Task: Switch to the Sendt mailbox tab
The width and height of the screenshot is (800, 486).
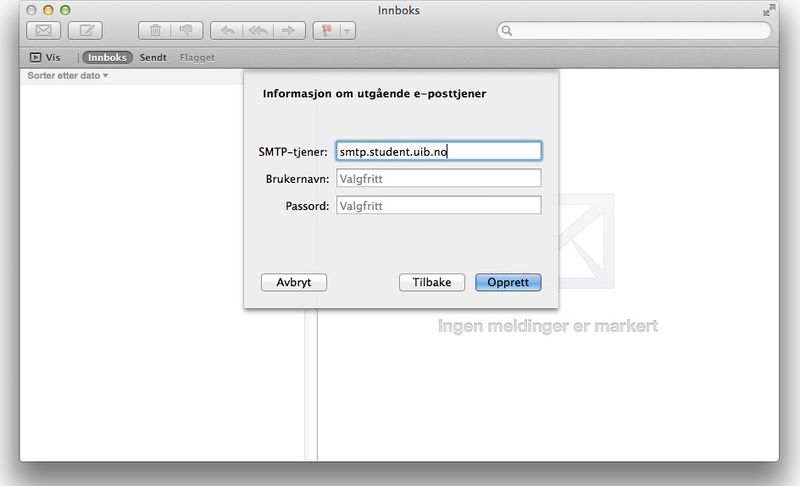Action: click(153, 58)
